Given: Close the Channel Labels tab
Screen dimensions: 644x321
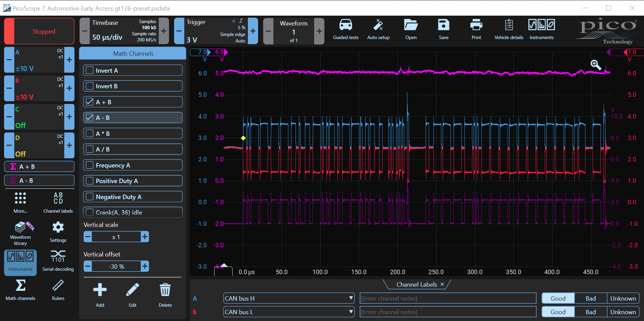Looking at the screenshot, I should (442, 284).
